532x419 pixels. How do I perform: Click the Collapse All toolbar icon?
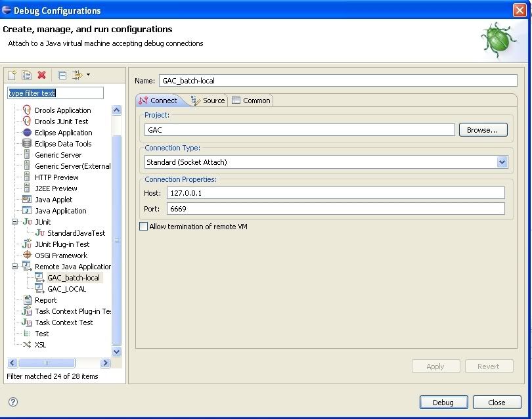(x=62, y=76)
